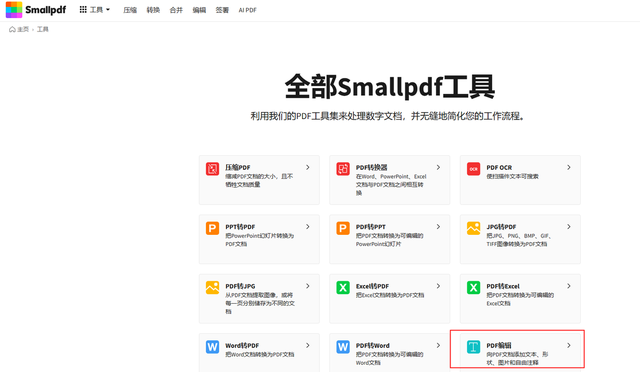Click the yellow JPG转PDF image icon
This screenshot has height=372, width=640.
[x=473, y=228]
